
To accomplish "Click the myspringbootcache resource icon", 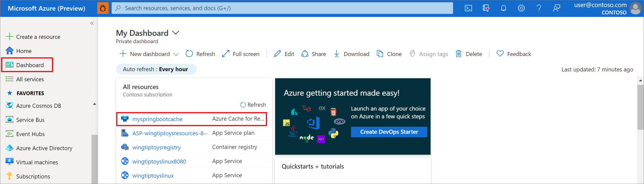I will [125, 119].
